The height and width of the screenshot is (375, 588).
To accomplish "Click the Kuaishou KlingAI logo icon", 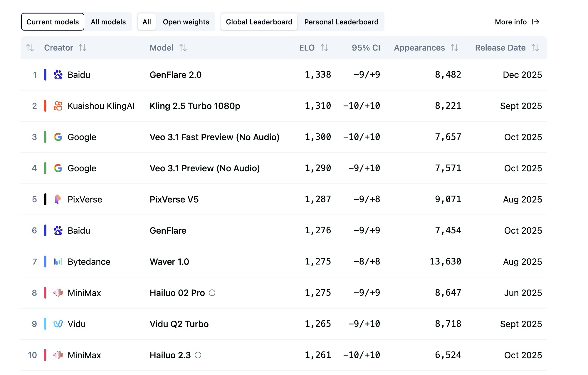I will coord(58,106).
